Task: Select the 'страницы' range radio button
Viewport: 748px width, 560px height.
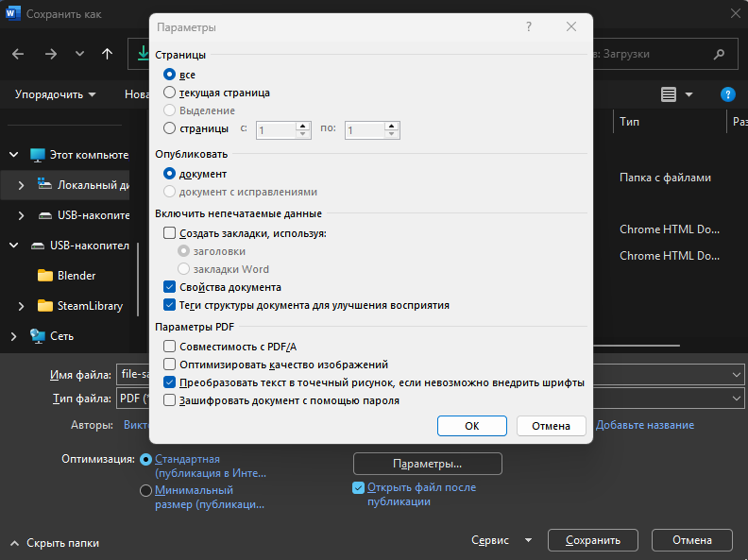Action: point(169,127)
